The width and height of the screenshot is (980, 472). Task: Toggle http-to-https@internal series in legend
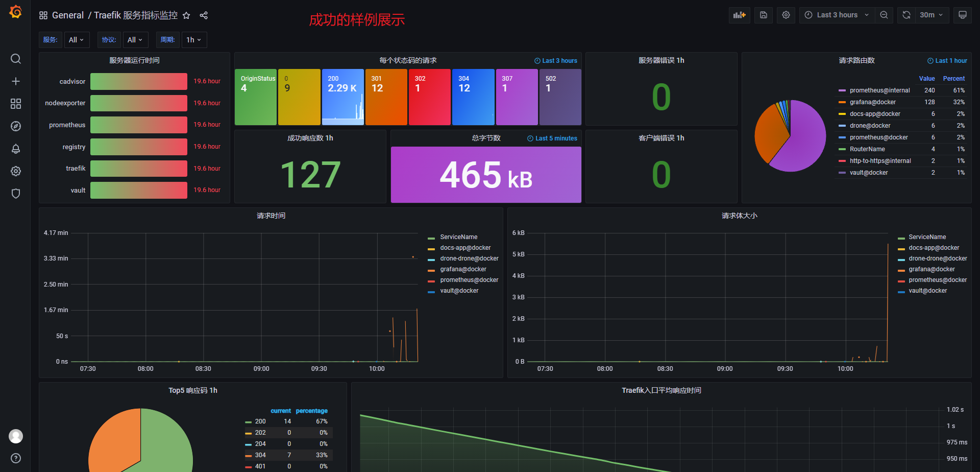coord(880,161)
